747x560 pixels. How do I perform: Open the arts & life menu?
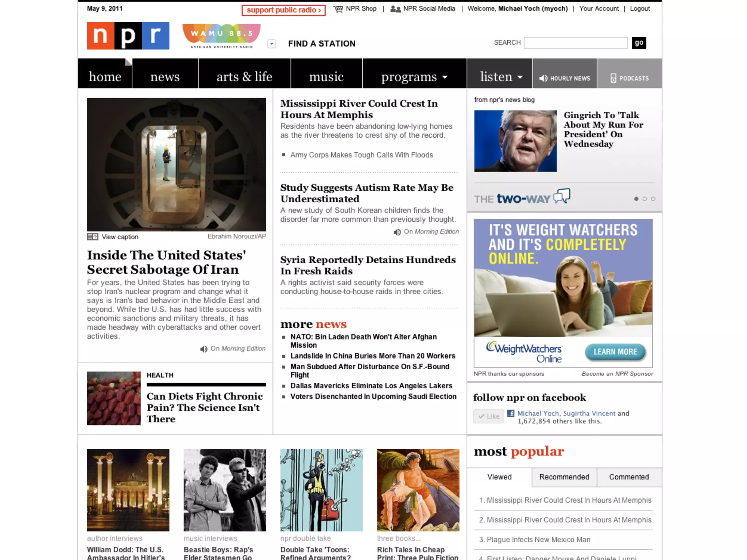click(244, 77)
